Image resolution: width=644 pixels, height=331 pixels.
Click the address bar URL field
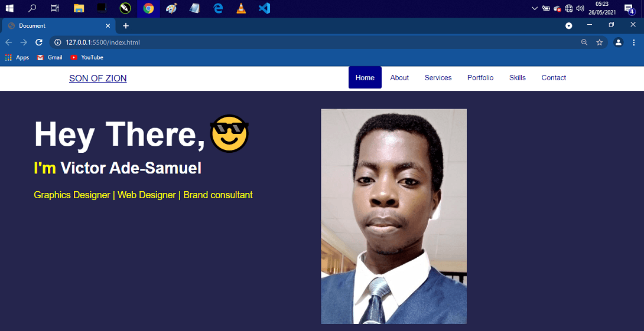[x=295, y=42]
